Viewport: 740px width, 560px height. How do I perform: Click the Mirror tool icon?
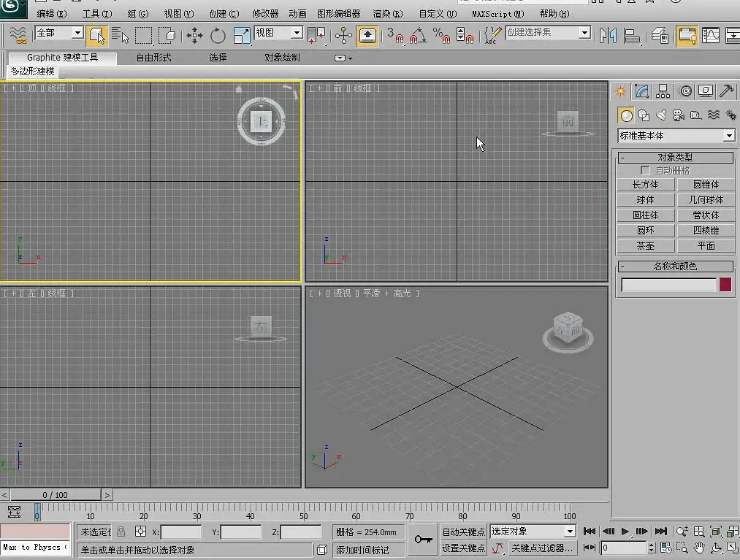[x=608, y=35]
